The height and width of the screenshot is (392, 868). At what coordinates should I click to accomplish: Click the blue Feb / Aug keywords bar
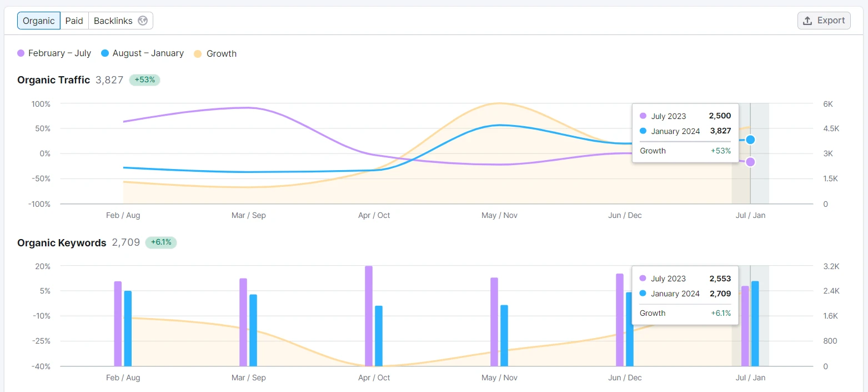point(128,329)
